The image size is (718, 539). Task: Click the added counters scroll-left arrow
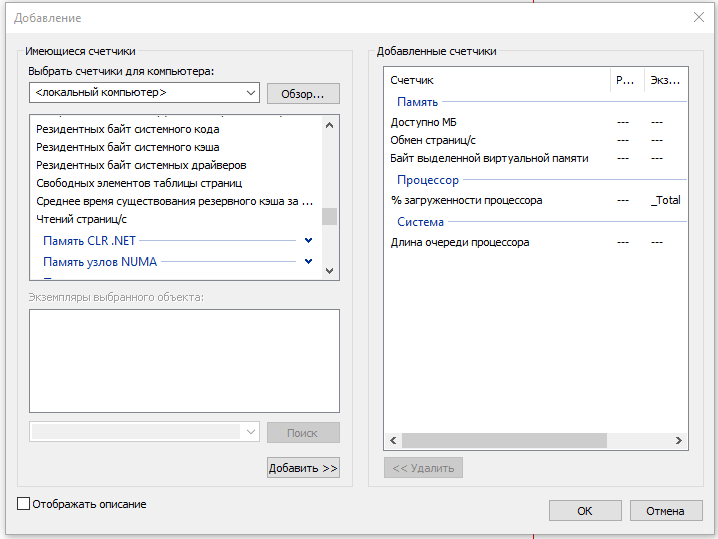(393, 440)
